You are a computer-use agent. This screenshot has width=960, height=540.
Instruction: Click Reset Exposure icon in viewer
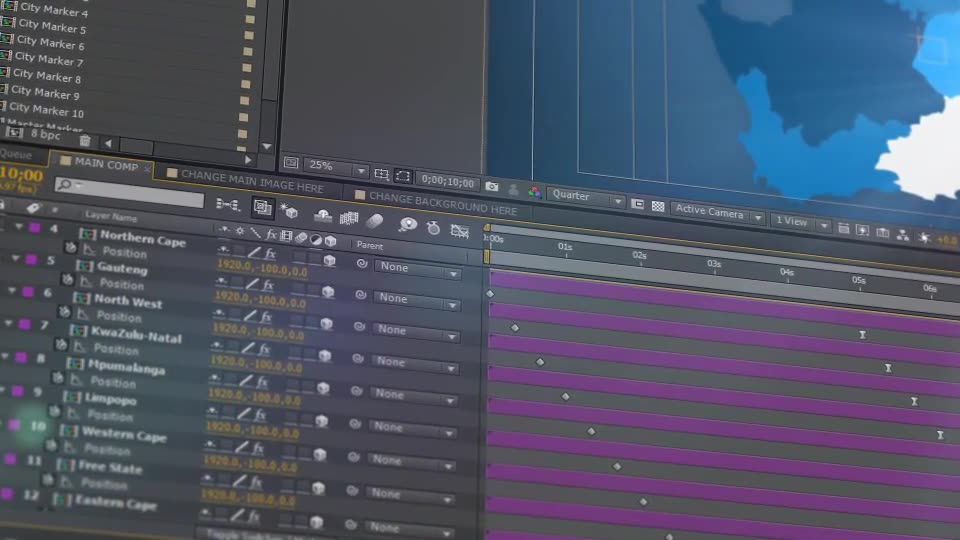point(925,237)
